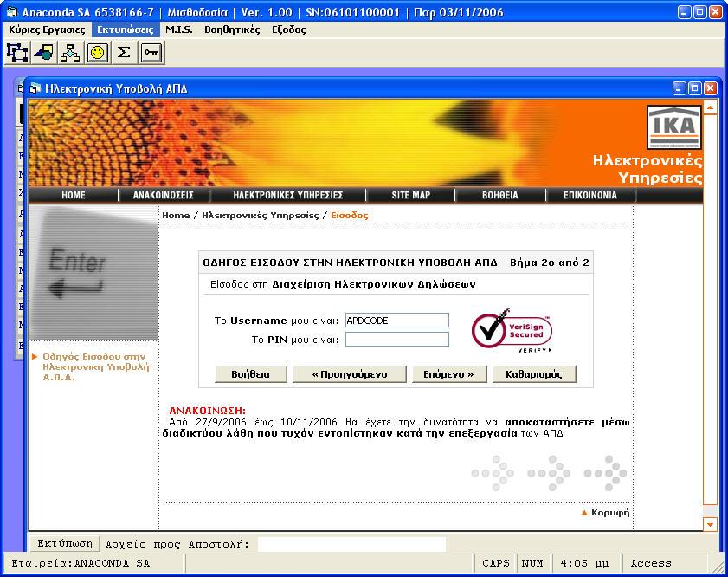Viewport: 728px width, 577px height.
Task: Click the Enter key image thumbnail
Action: tap(93, 274)
